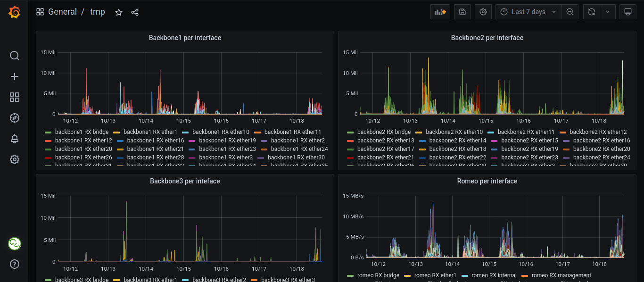Expand the refresh interval dropdown
This screenshot has width=644, height=282.
pyautogui.click(x=608, y=11)
